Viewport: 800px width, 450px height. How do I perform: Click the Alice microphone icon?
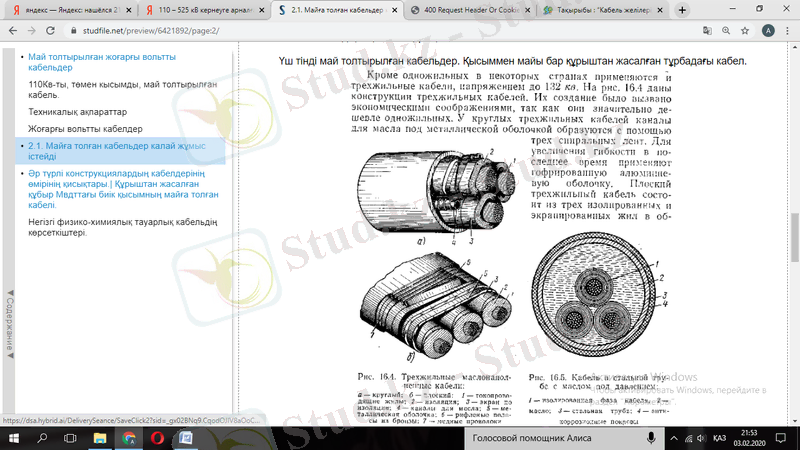(651, 438)
